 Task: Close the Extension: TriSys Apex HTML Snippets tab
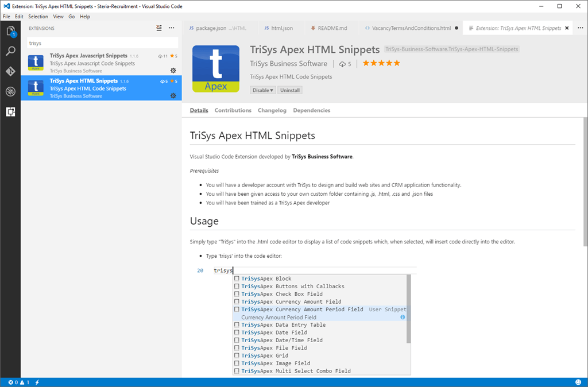pos(567,28)
